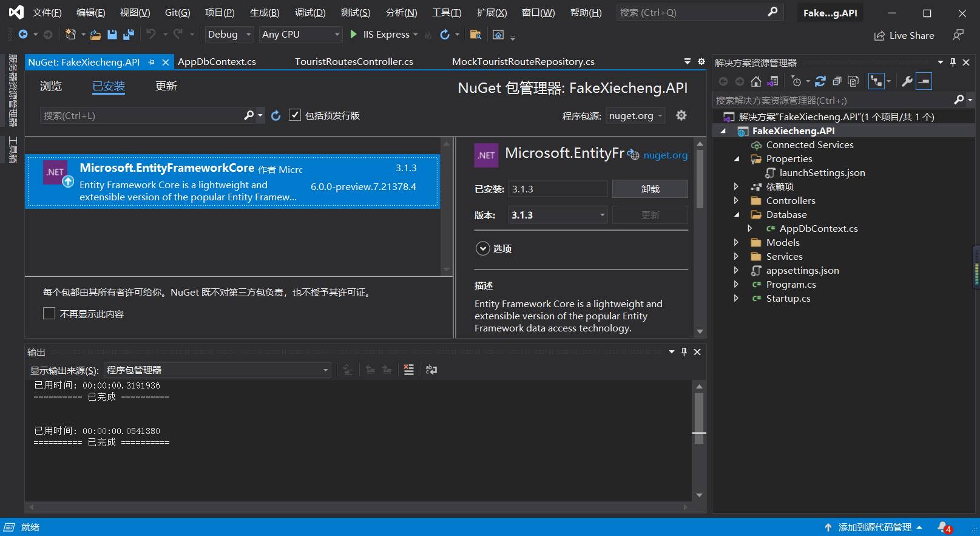The image size is (980, 536).
Task: Click the Solution Explorer search field
Action: (833, 100)
